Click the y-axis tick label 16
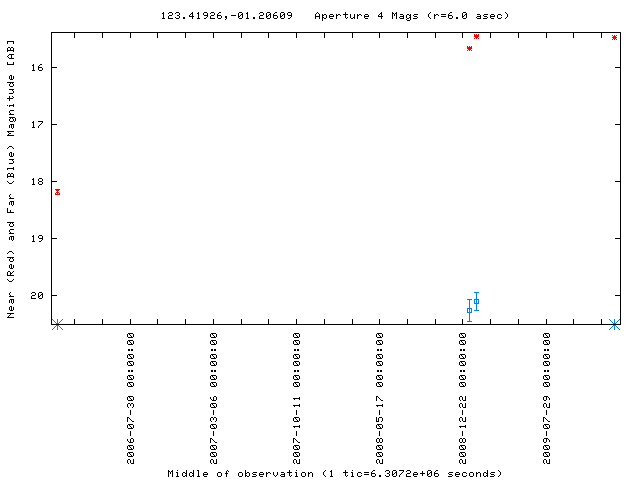640x480 pixels. (37, 67)
